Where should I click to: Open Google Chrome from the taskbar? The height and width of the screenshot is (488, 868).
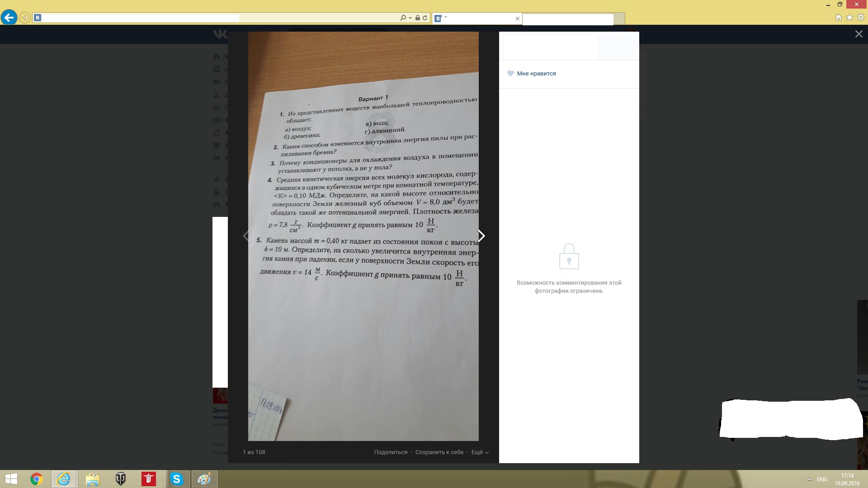click(x=37, y=479)
